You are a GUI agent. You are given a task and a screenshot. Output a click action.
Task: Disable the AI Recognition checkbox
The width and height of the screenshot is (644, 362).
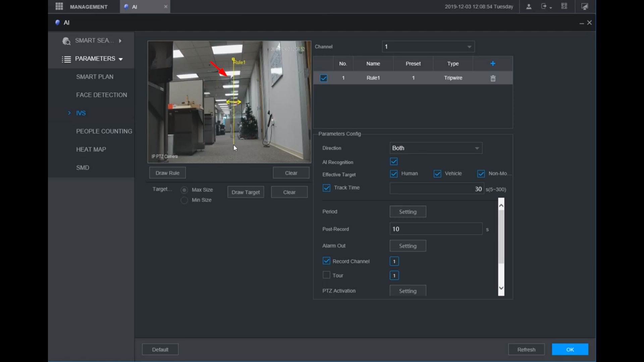tap(394, 162)
